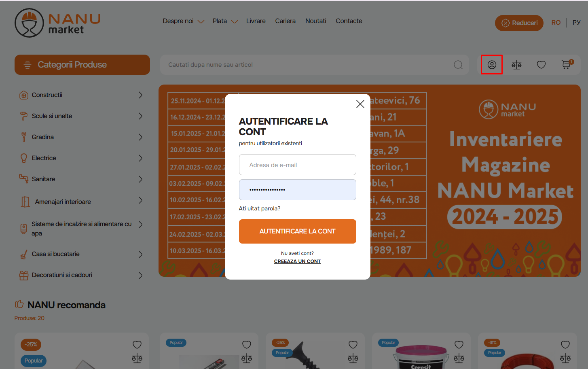
Task: Expand the Plata dropdown arrow
Action: (x=235, y=21)
